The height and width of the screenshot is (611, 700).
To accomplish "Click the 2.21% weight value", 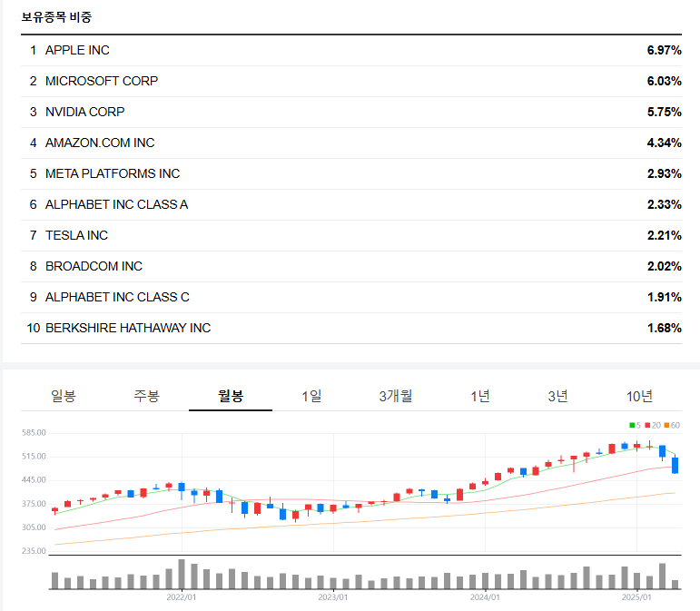I will coord(665,235).
